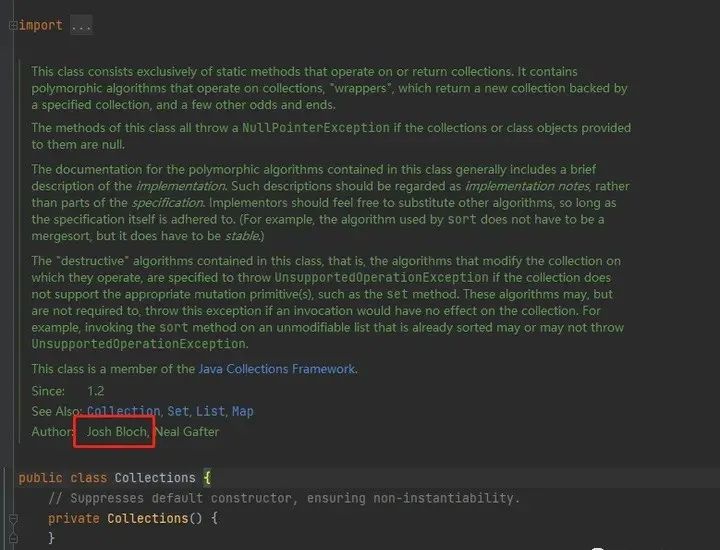
Task: Open the Map See Also link
Action: (242, 411)
